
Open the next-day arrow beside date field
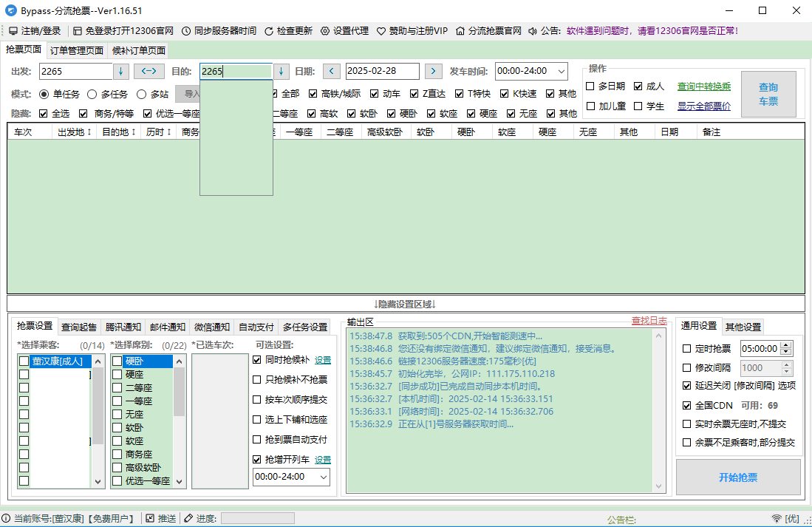tap(432, 71)
